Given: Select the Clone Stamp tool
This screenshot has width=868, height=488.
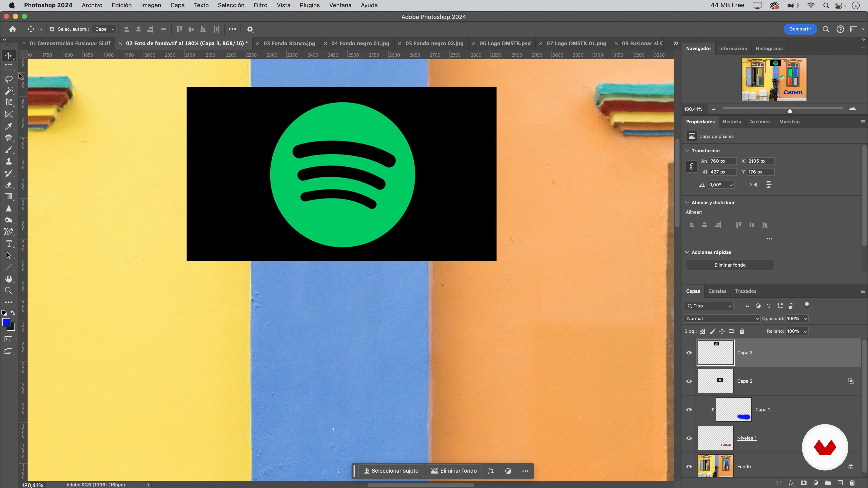Looking at the screenshot, I should [9, 162].
